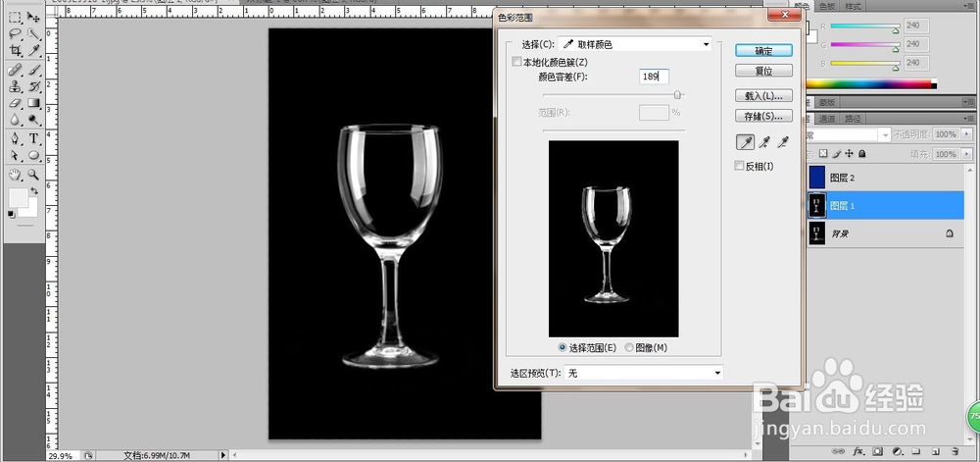Open the Layers panel options menu
The height and width of the screenshot is (462, 980).
tap(969, 118)
